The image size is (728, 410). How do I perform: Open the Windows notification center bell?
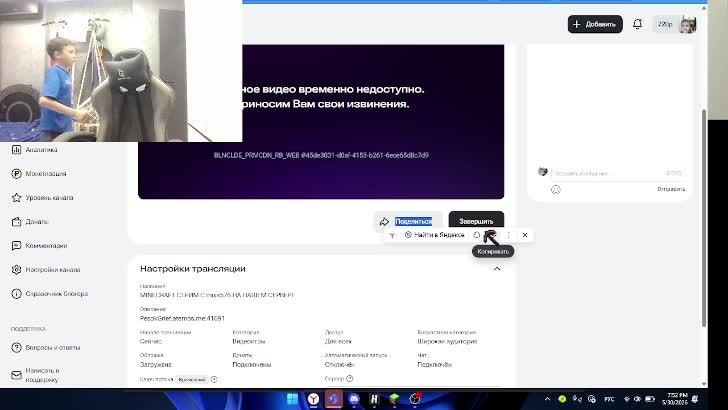click(x=695, y=399)
